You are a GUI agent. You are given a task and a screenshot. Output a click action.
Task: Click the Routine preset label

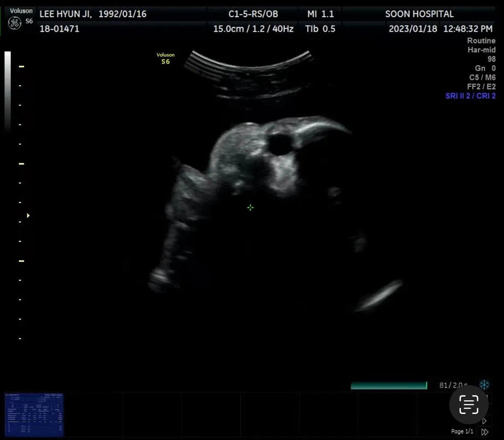point(481,41)
